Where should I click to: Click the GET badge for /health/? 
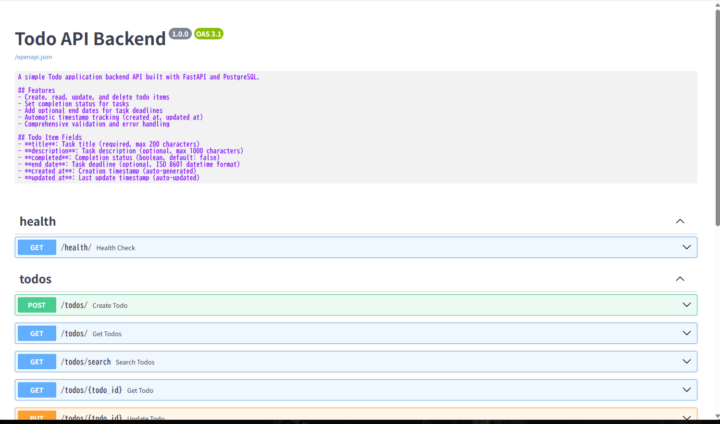pos(36,247)
